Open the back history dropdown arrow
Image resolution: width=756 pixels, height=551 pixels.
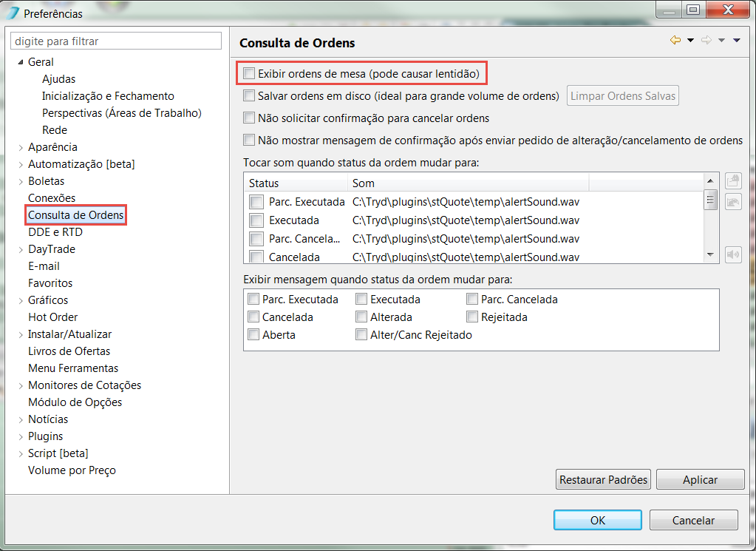click(x=690, y=41)
